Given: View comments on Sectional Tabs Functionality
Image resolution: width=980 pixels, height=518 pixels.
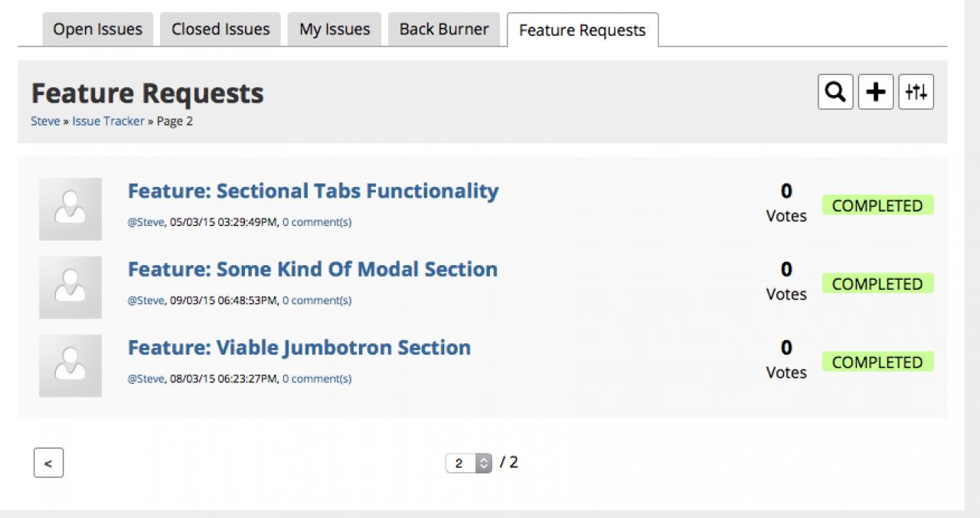Looking at the screenshot, I should [x=317, y=222].
